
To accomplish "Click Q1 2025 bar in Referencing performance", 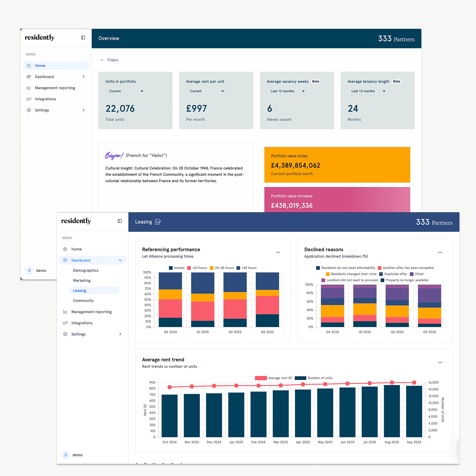I will (203, 299).
